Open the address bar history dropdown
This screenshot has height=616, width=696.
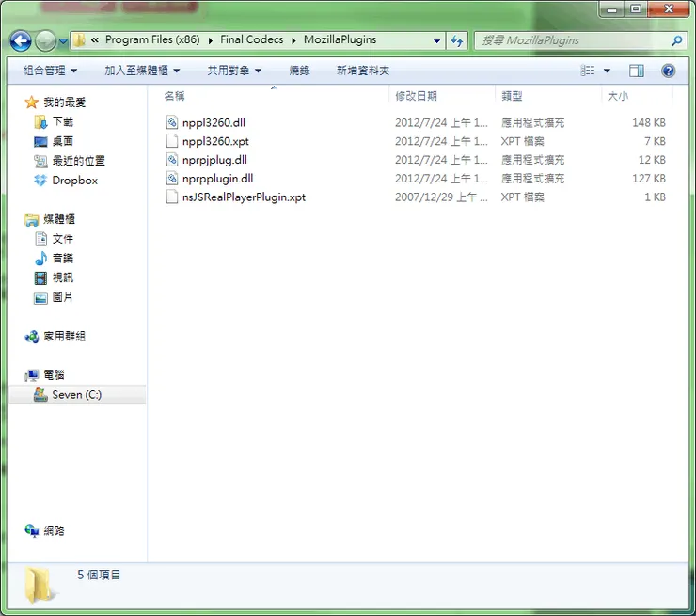[436, 40]
